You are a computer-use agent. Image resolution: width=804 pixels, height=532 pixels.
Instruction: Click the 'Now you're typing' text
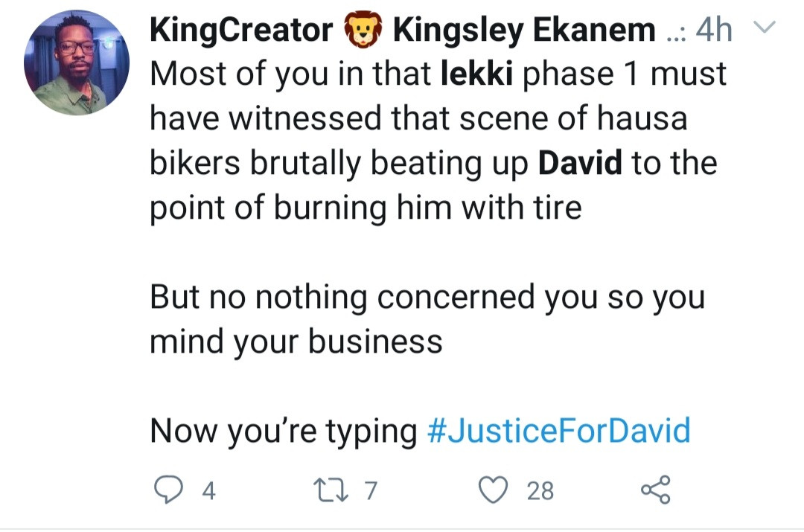[x=283, y=431]
